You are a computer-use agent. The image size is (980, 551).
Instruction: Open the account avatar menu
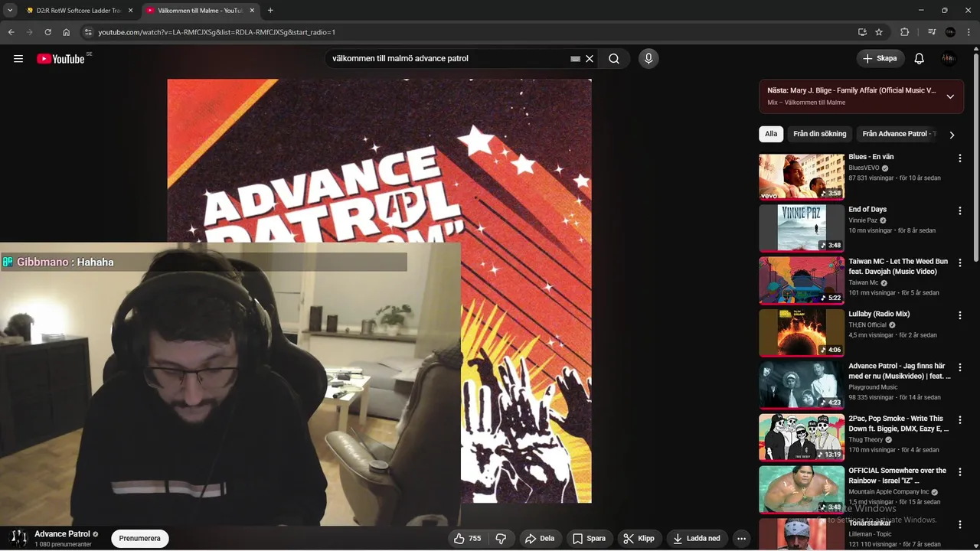point(949,59)
